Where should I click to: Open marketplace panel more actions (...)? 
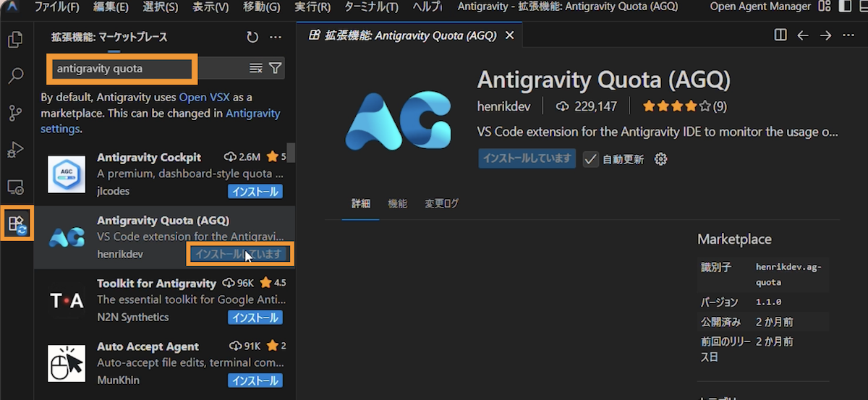(275, 37)
